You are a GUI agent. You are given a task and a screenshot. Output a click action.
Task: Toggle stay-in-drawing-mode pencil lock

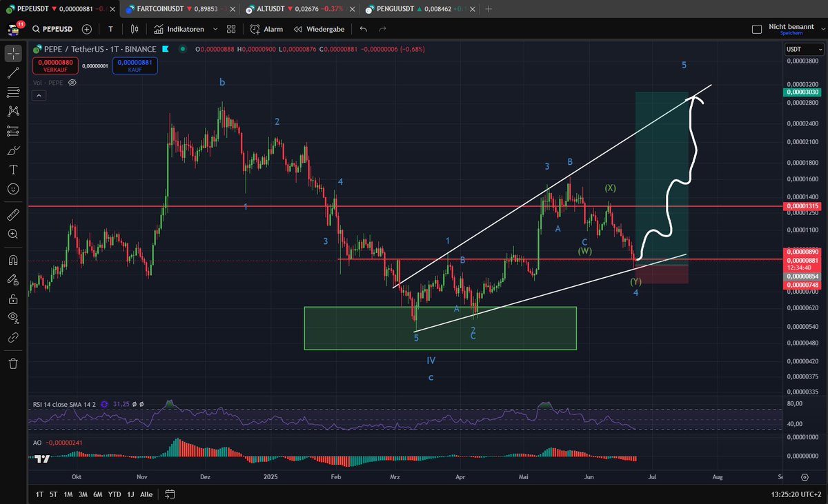13,280
